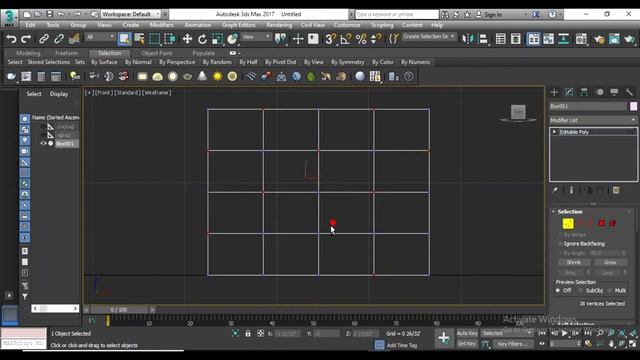Open the Utilities wrench panel tab

629,92
